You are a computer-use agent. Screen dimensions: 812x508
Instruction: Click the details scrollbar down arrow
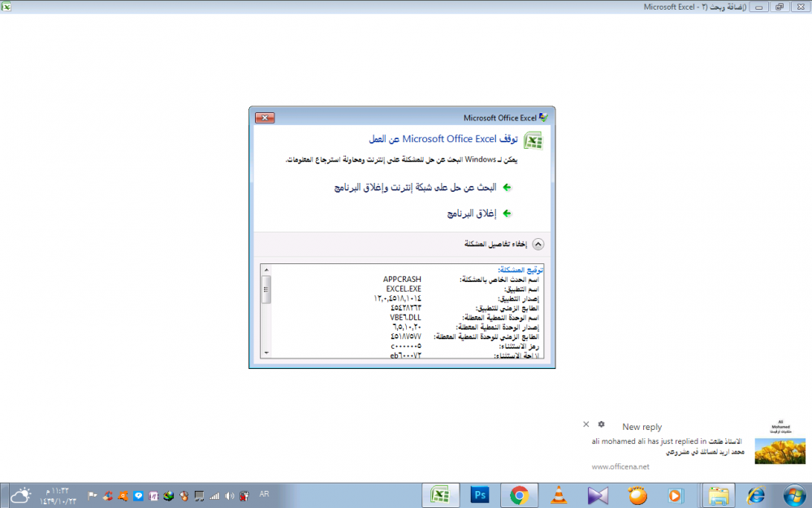[266, 353]
